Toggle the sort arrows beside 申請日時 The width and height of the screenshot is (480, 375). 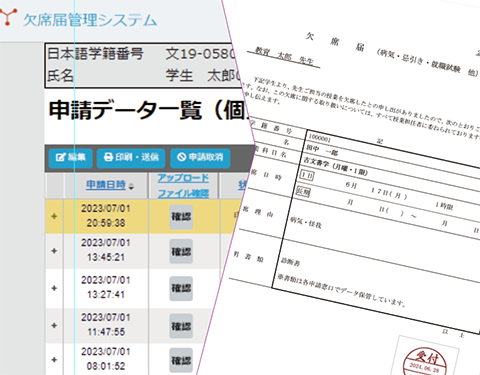pos(131,187)
